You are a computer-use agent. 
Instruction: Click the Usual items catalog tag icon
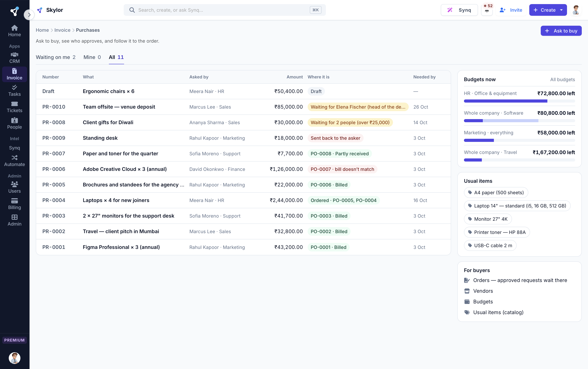(x=467, y=312)
